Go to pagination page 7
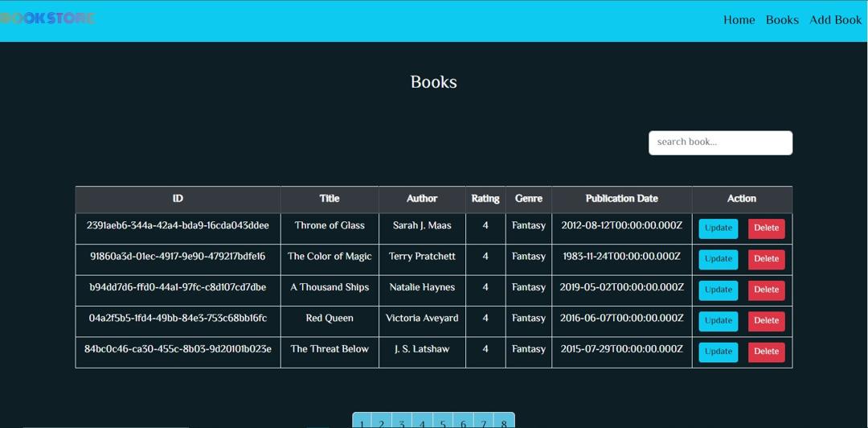 point(484,421)
